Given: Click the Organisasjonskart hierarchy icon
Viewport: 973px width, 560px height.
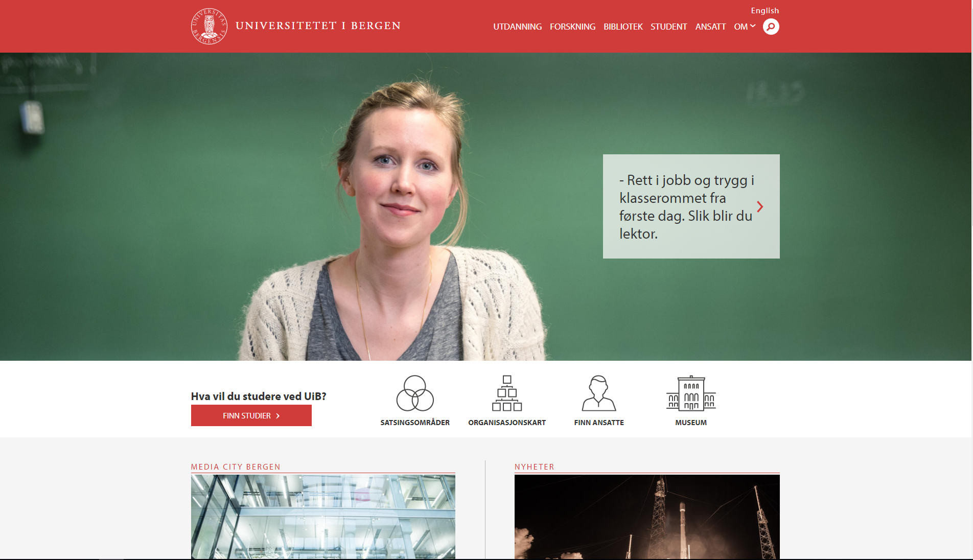Looking at the screenshot, I should tap(507, 393).
